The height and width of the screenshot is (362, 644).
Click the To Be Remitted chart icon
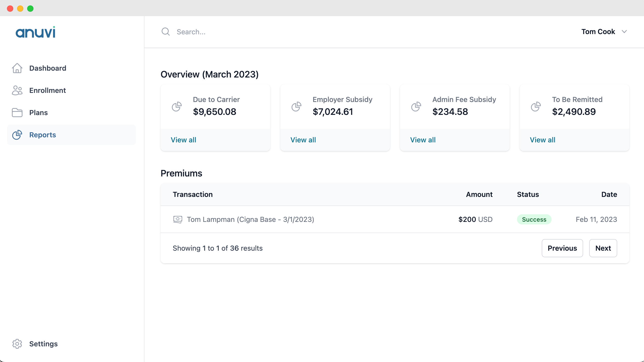[x=536, y=107]
